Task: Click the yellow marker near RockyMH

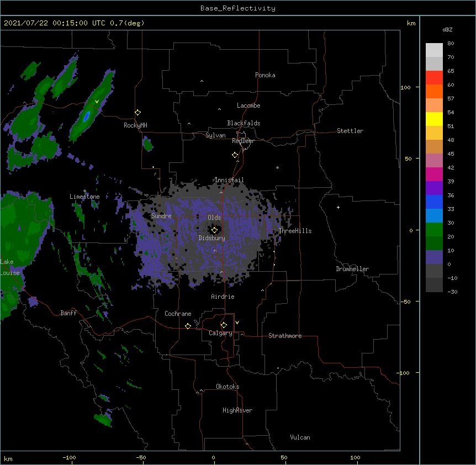Action: [x=138, y=112]
